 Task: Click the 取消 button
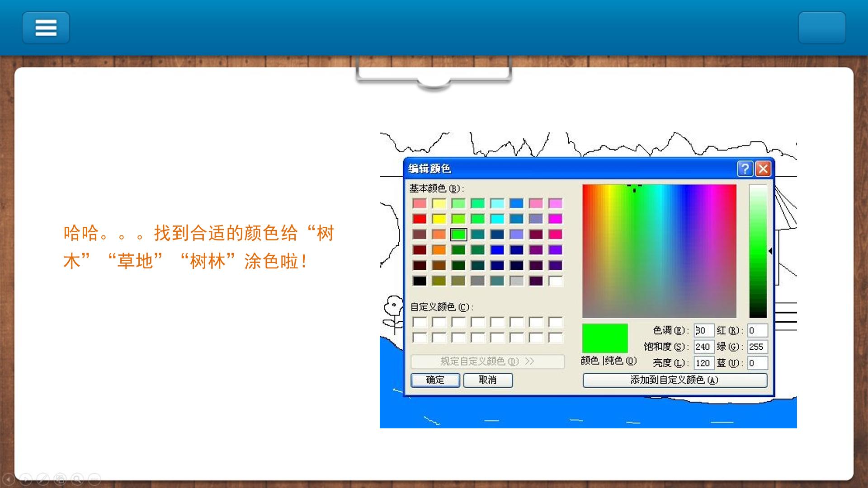click(488, 380)
